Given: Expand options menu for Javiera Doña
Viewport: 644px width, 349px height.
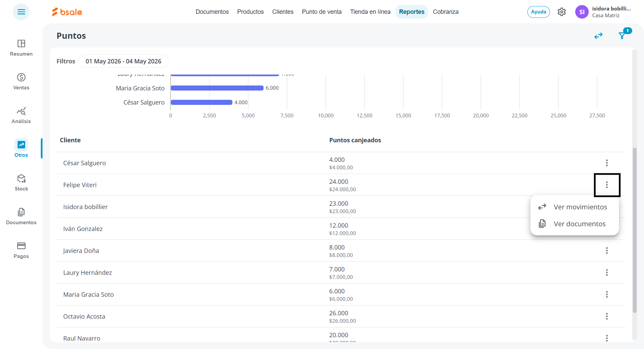Looking at the screenshot, I should point(607,251).
